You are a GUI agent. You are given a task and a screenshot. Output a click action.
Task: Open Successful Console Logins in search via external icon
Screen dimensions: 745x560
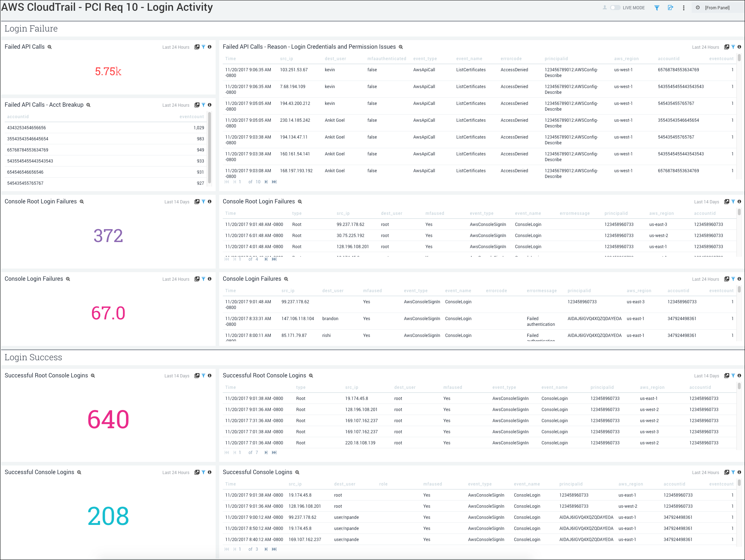point(727,472)
